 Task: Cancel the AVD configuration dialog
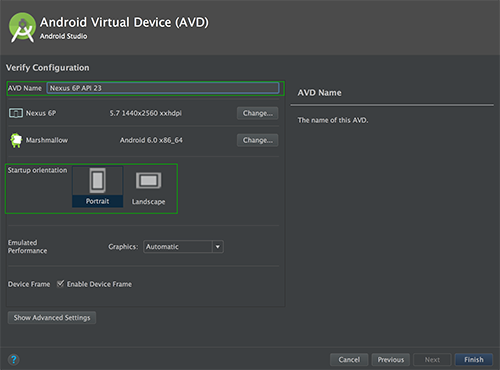[349, 360]
